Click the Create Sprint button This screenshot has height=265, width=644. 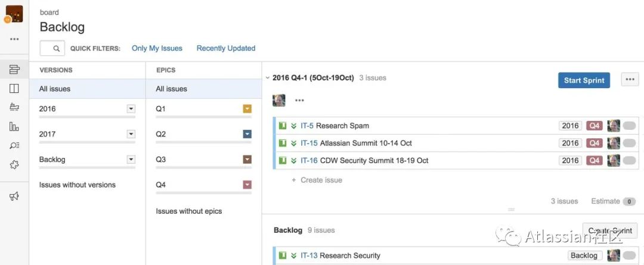click(x=610, y=230)
